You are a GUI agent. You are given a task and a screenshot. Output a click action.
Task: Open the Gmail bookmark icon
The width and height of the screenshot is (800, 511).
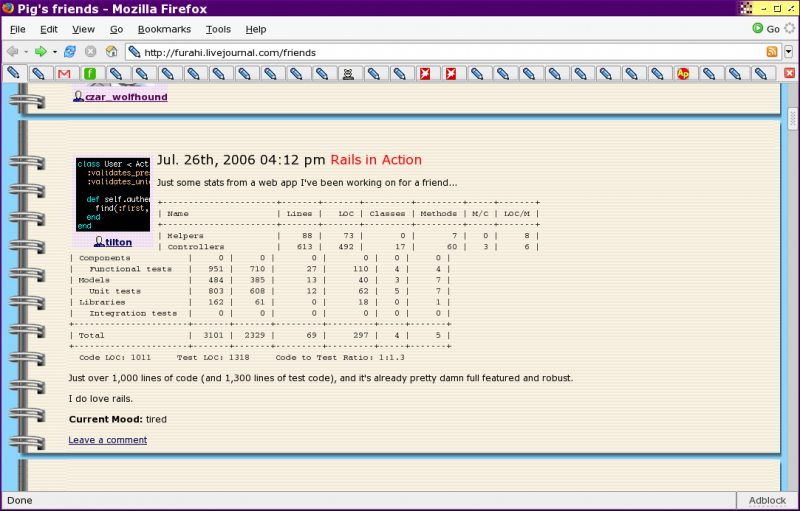[64, 73]
